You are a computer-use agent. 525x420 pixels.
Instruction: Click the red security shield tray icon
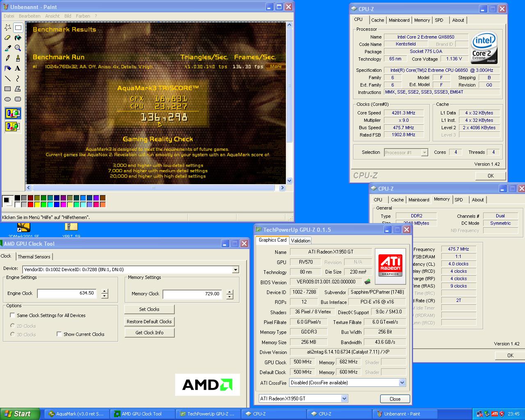coord(502,414)
